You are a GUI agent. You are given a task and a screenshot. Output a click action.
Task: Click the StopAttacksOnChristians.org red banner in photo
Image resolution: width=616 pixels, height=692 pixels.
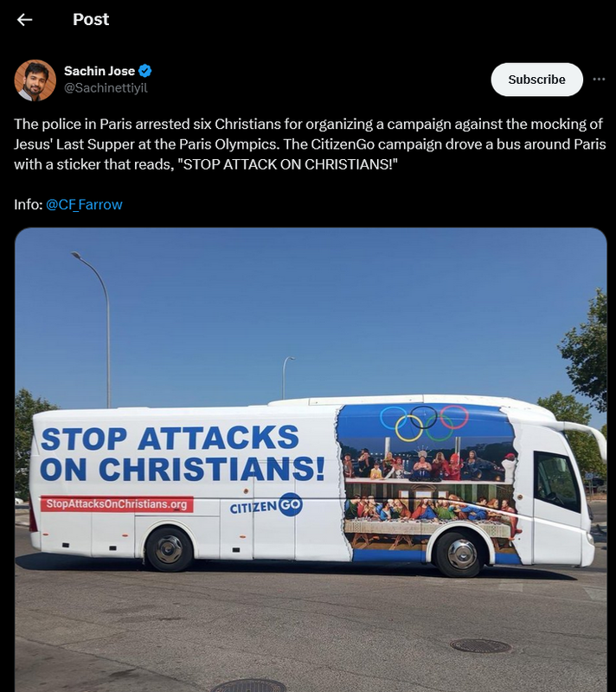117,504
